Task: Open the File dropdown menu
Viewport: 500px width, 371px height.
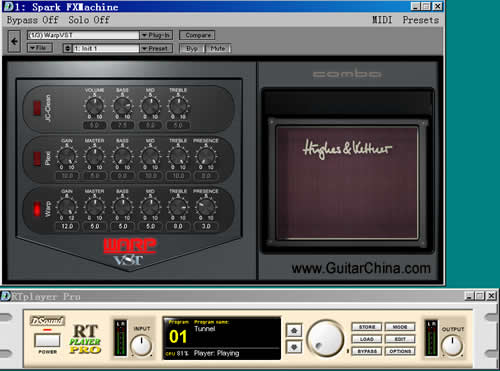Action: (40, 48)
